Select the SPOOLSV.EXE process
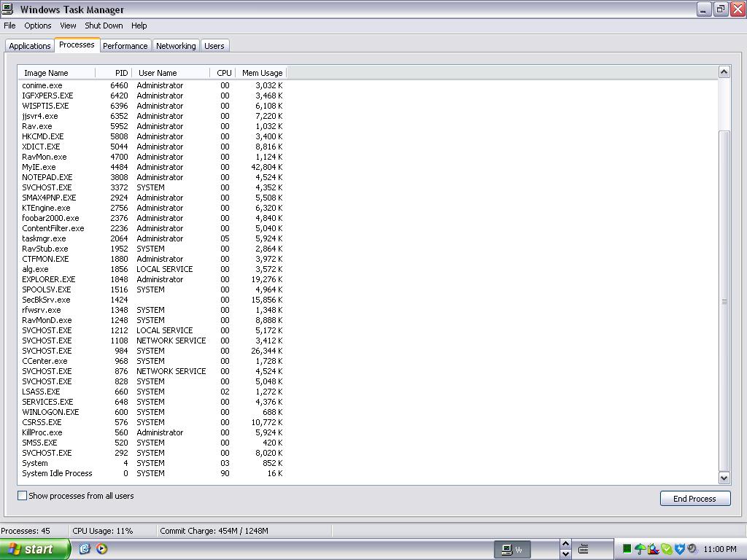 pyautogui.click(x=152, y=289)
